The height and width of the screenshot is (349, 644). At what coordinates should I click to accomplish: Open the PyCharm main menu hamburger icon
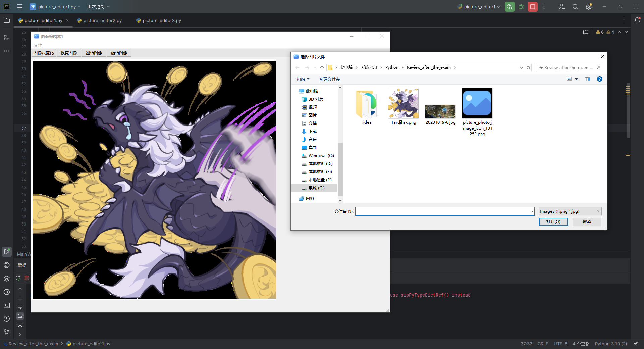coord(20,7)
